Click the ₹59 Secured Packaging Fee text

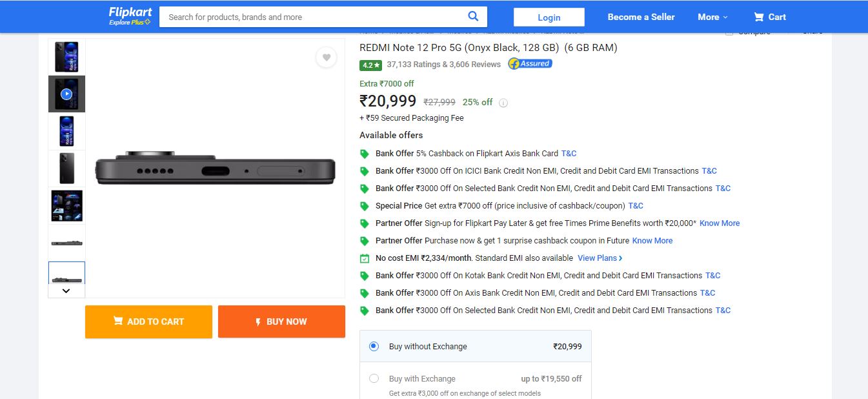tap(412, 118)
